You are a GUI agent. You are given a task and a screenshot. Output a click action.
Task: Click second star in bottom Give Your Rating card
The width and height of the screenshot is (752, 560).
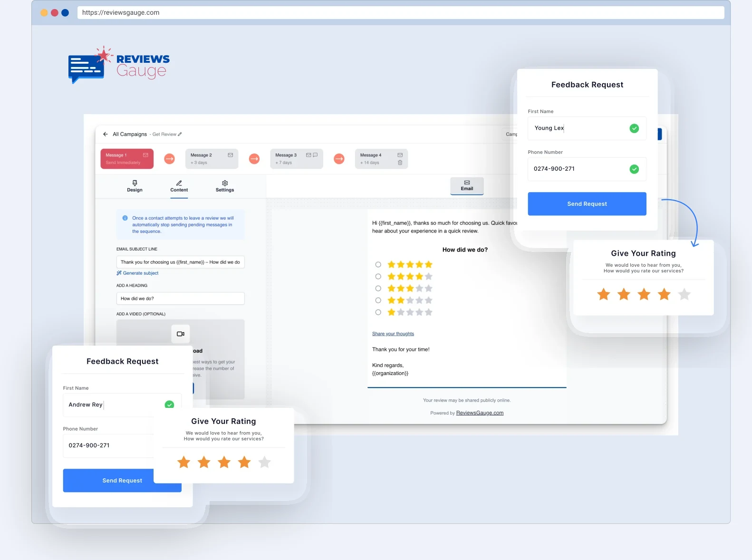(x=204, y=462)
